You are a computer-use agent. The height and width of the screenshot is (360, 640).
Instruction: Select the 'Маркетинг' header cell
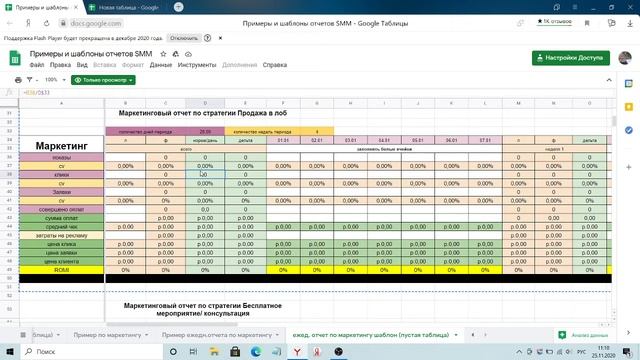click(62, 145)
